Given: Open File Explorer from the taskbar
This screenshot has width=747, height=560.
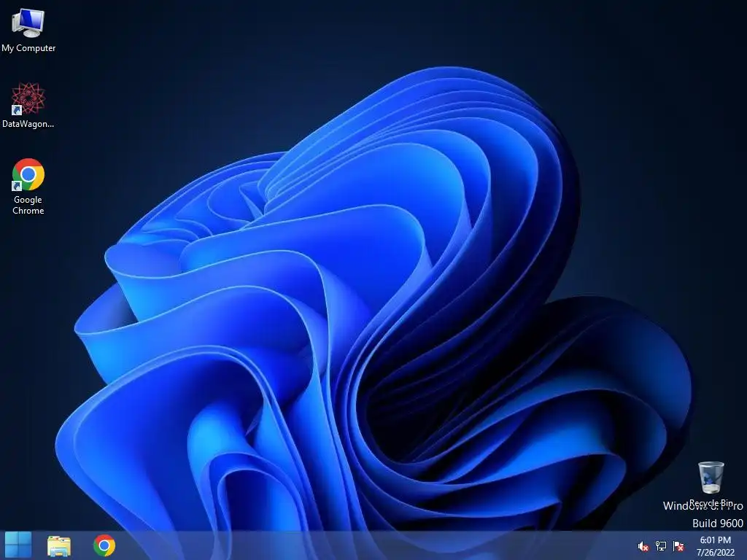Looking at the screenshot, I should pyautogui.click(x=59, y=545).
